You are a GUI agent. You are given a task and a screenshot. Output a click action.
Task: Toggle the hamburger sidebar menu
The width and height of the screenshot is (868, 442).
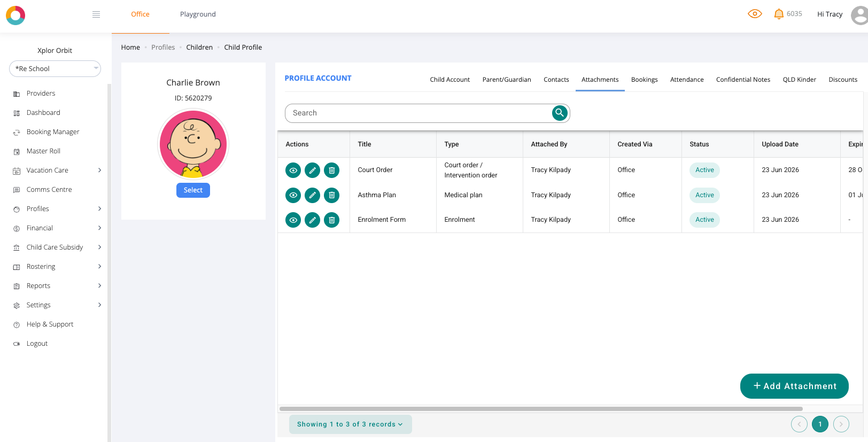tap(96, 14)
